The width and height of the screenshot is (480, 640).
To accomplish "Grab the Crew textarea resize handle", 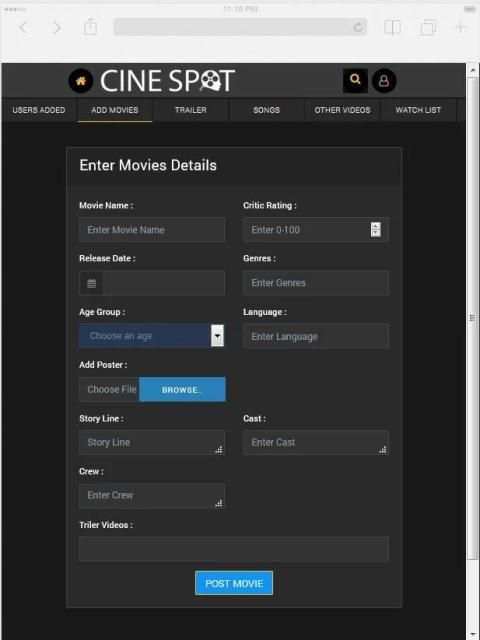I will click(x=219, y=503).
